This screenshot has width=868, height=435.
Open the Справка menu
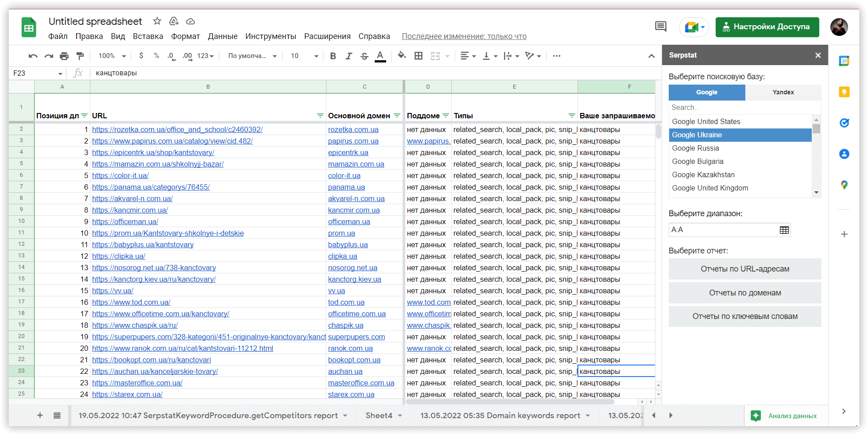pyautogui.click(x=374, y=36)
